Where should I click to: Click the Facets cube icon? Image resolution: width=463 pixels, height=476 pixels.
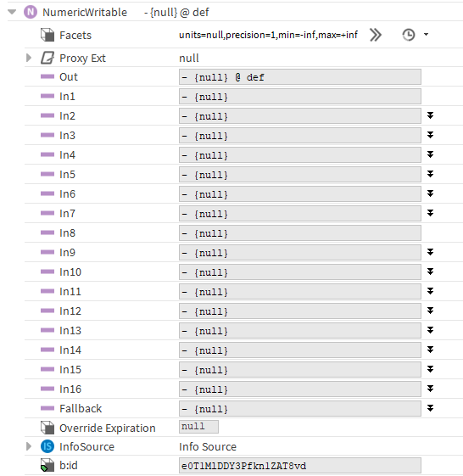47,35
